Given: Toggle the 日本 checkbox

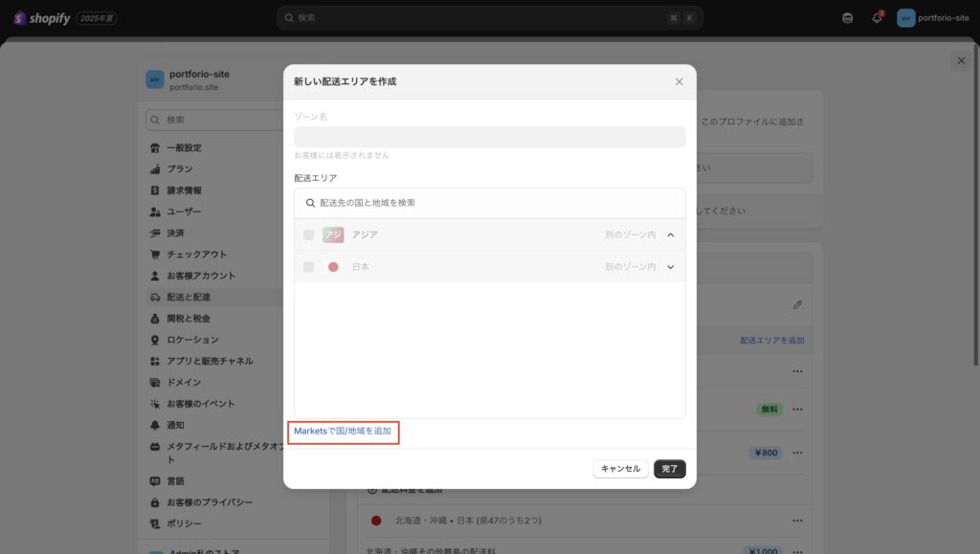Looking at the screenshot, I should tap(308, 267).
